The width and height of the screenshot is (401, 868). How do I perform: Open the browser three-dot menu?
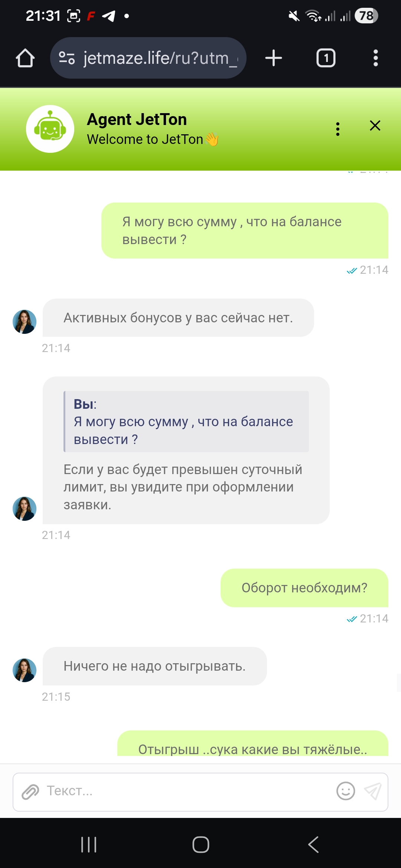(375, 58)
